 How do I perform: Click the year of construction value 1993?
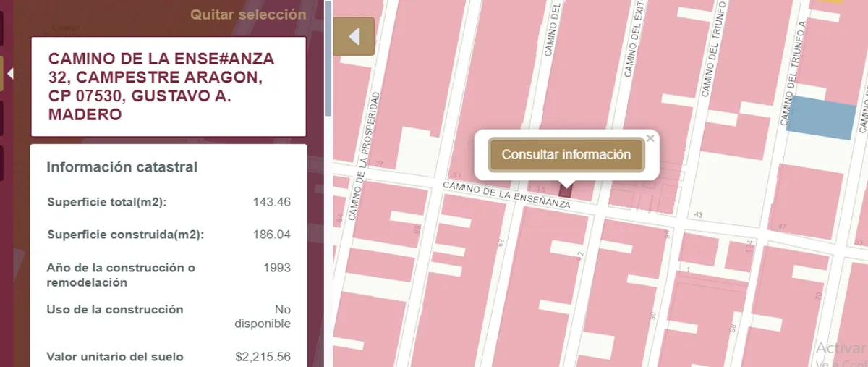[277, 268]
